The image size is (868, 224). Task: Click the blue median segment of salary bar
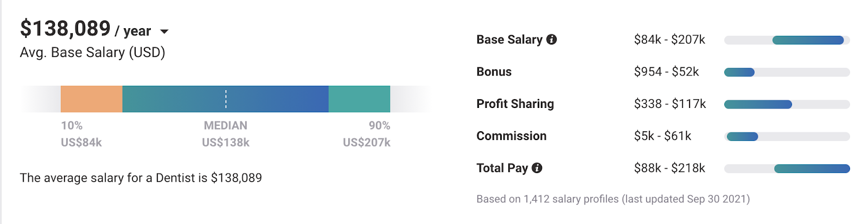point(226,99)
